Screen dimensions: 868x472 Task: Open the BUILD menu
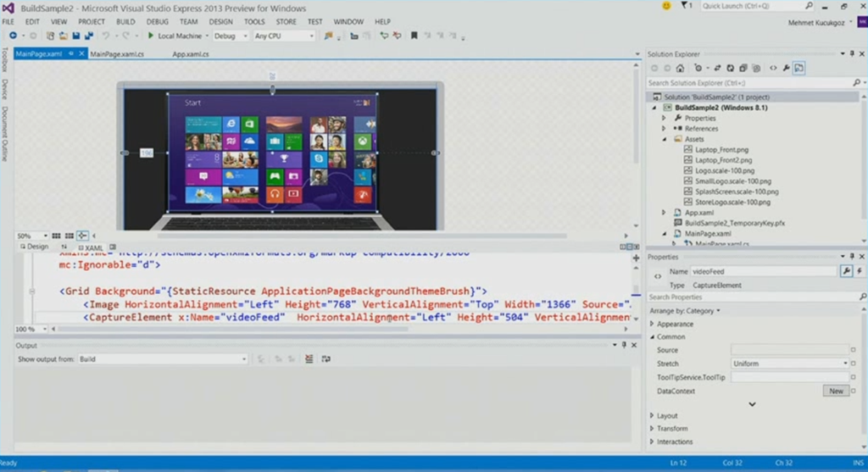pos(125,21)
